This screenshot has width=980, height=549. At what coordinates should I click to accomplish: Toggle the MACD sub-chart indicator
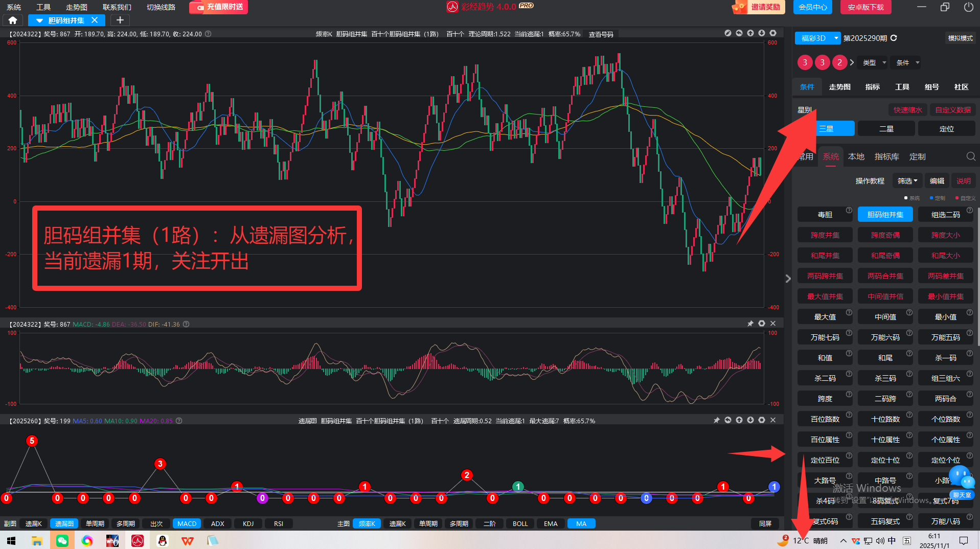pyautogui.click(x=187, y=523)
